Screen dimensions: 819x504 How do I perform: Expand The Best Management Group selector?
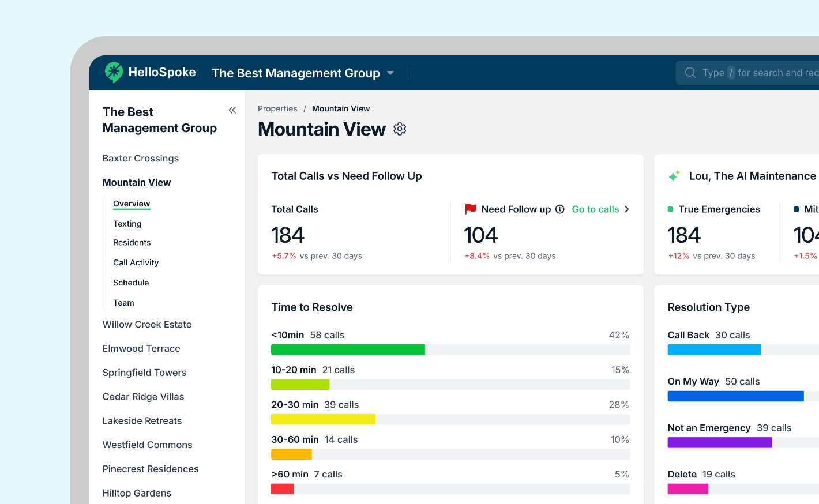(x=390, y=73)
